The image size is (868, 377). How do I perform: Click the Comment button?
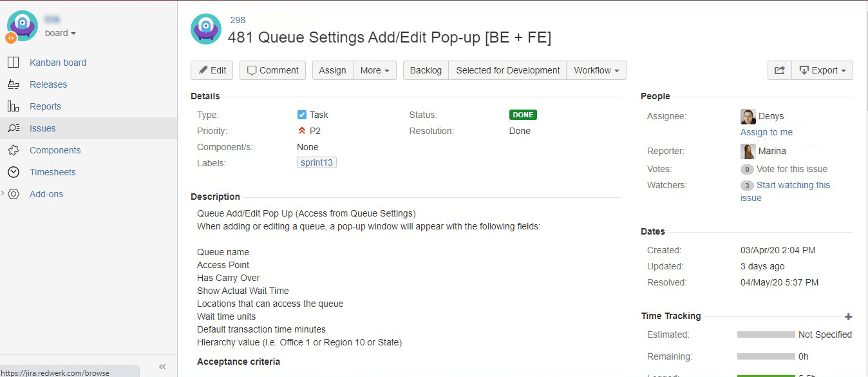tap(272, 70)
